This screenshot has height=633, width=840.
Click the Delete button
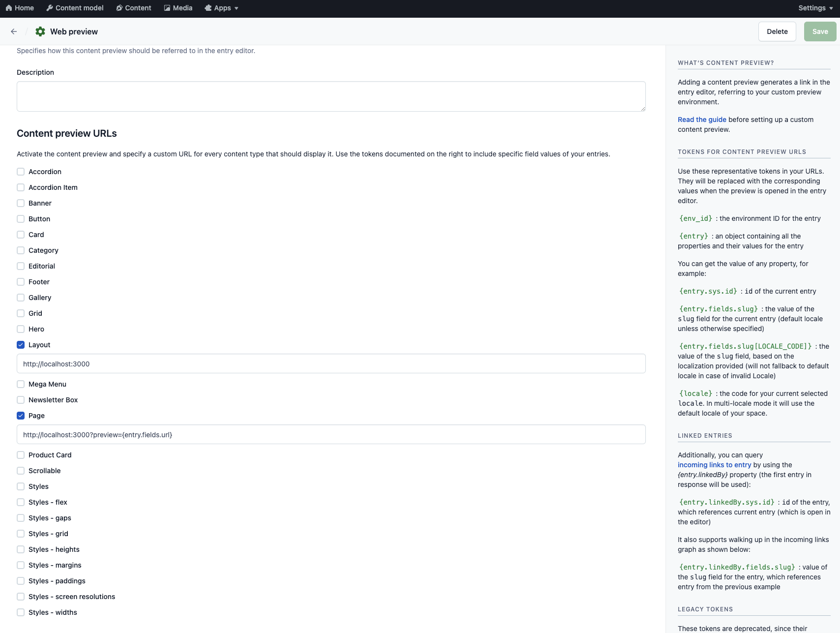tap(777, 31)
